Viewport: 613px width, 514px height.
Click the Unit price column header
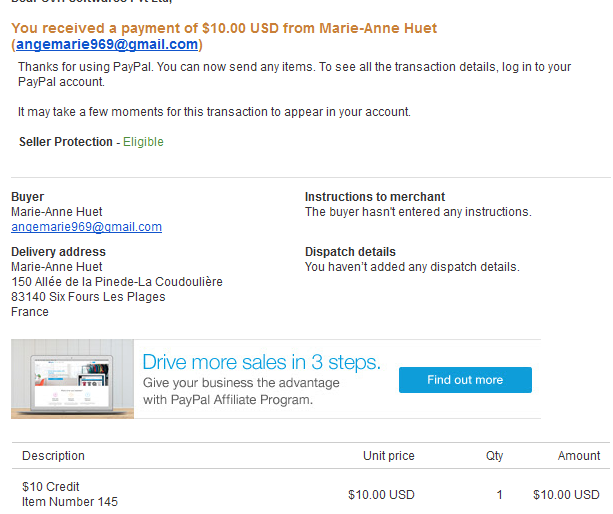coord(389,456)
